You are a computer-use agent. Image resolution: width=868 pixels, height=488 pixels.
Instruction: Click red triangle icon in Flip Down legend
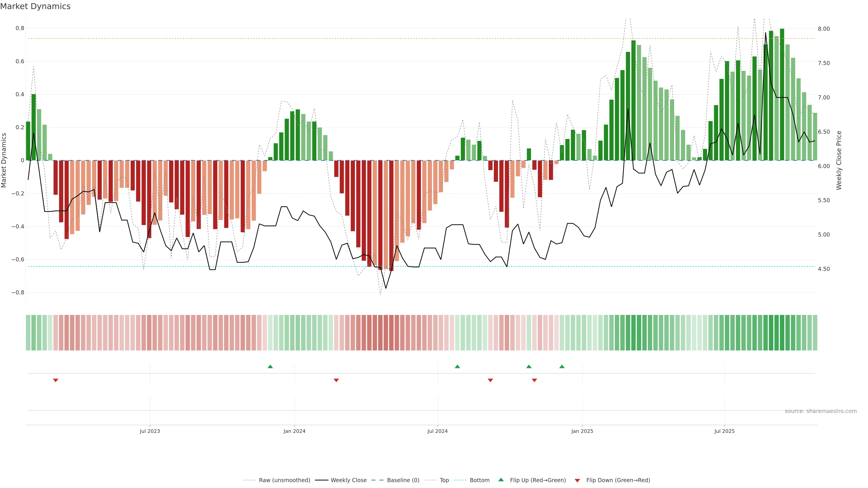(x=577, y=480)
